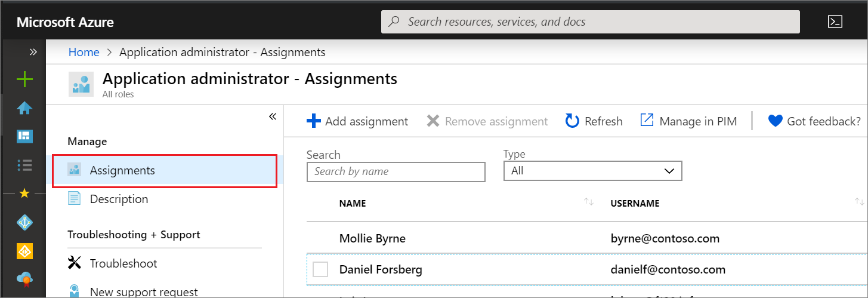Open All services list icon in sidebar
868x298 pixels.
24,165
